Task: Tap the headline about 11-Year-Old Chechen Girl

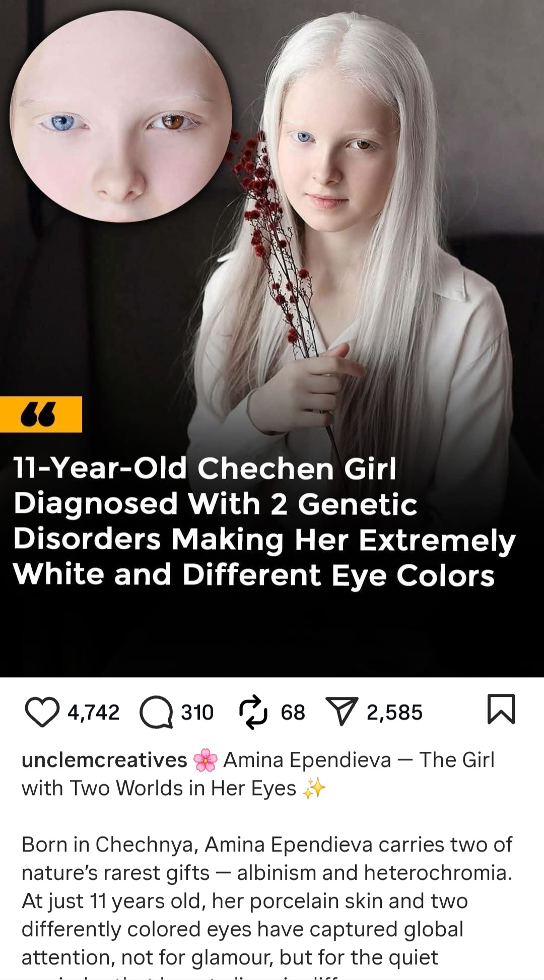Action: coord(264,521)
